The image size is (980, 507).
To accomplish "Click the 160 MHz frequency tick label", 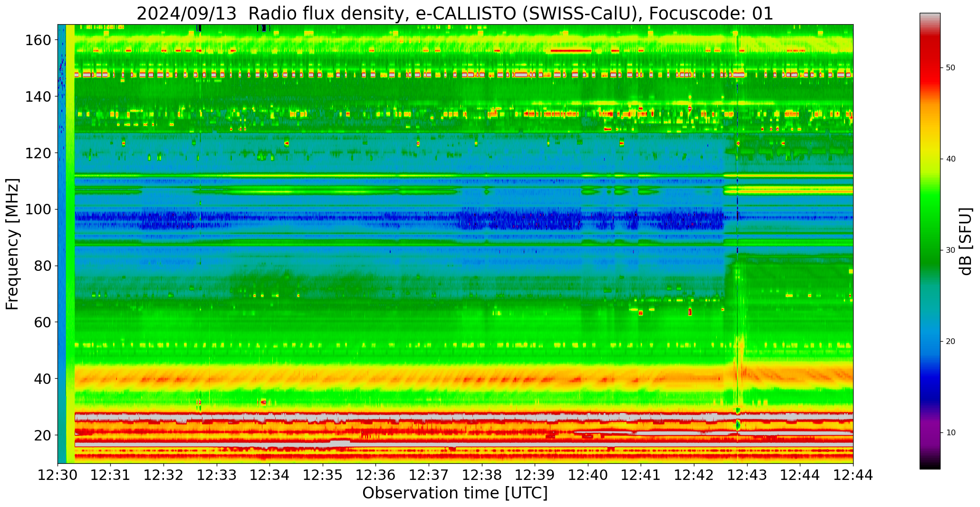I will tap(38, 40).
